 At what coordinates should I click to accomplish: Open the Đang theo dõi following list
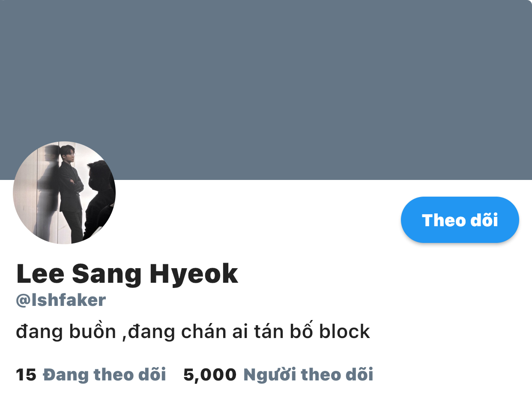coord(104,374)
